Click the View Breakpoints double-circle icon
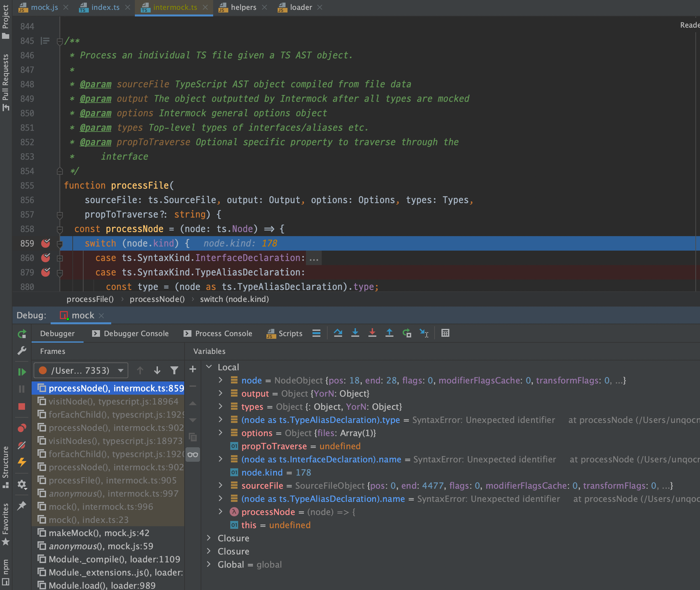700x590 pixels. coord(22,428)
